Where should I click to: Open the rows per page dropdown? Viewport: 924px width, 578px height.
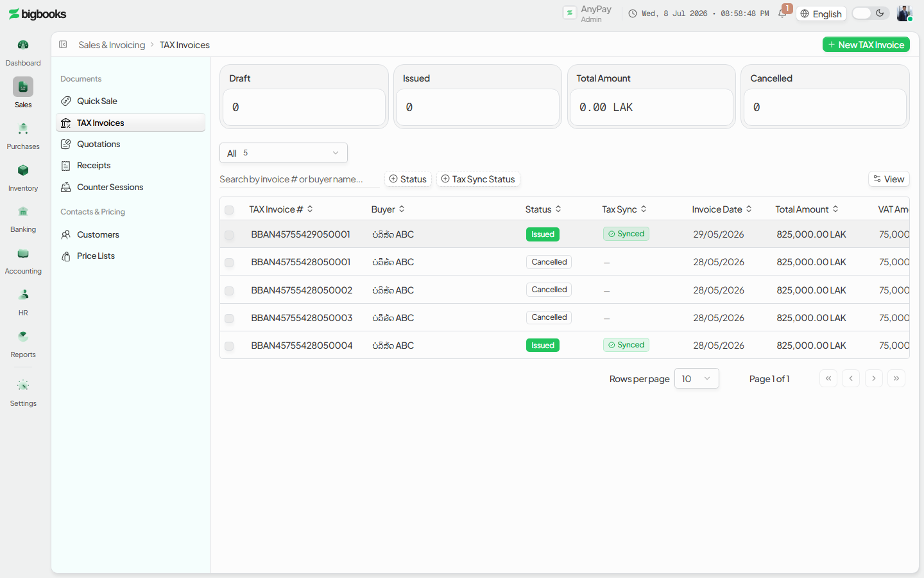click(697, 378)
